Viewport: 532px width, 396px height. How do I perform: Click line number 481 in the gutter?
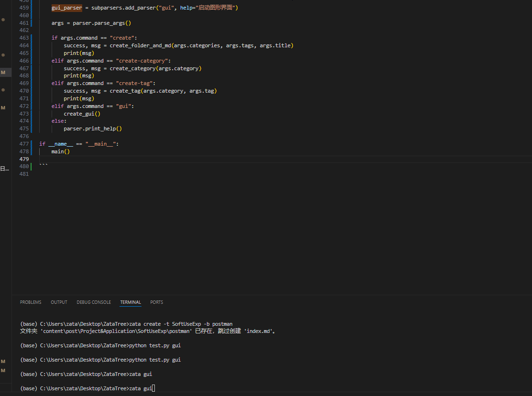24,174
